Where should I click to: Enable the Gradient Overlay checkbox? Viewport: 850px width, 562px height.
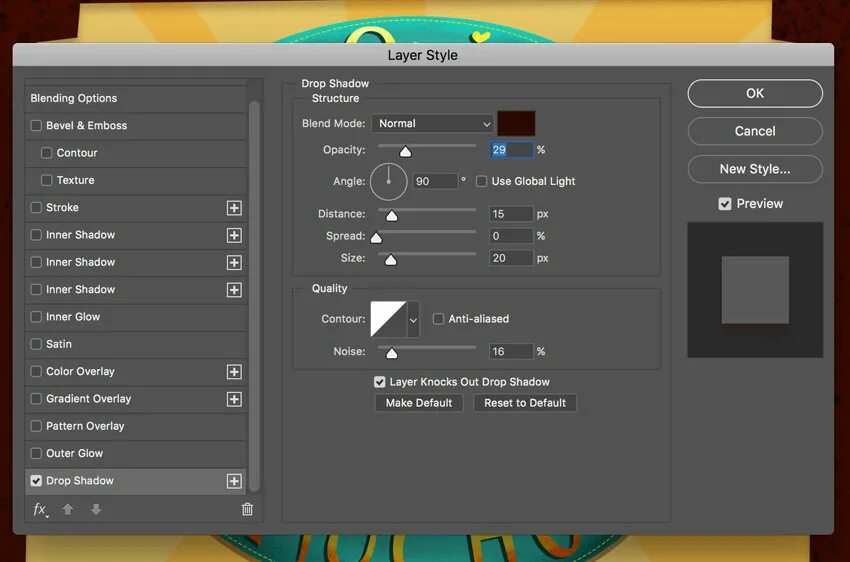tap(36, 399)
